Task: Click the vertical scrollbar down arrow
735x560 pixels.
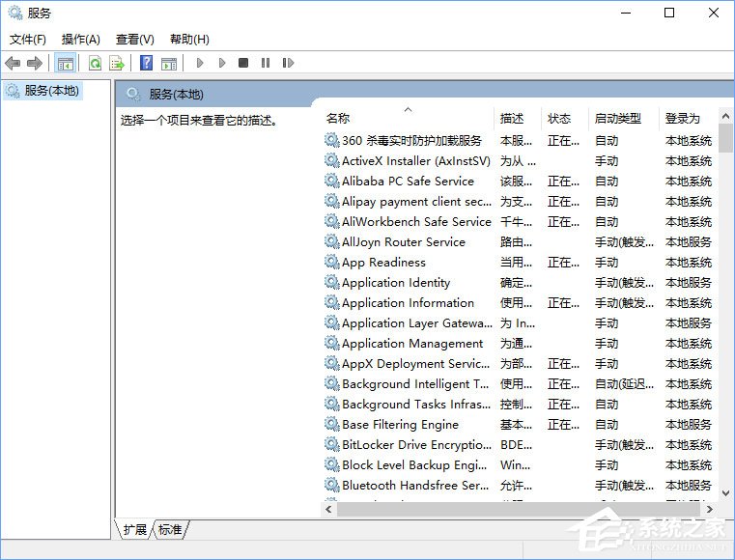Action: coord(725,493)
